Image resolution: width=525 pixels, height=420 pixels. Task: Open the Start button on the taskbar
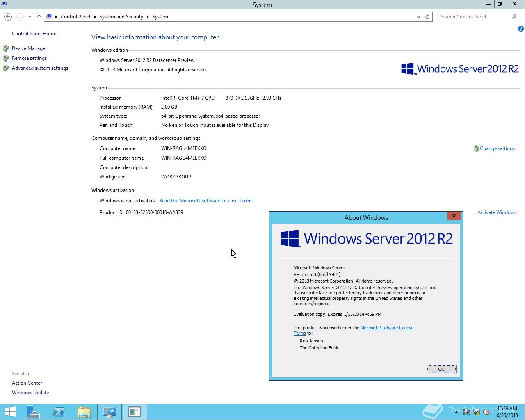tap(10, 411)
